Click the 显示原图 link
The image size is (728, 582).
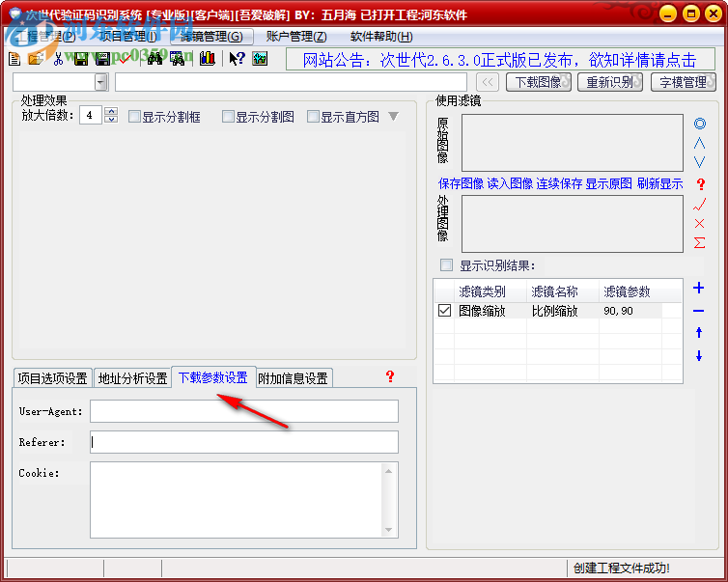pyautogui.click(x=608, y=183)
